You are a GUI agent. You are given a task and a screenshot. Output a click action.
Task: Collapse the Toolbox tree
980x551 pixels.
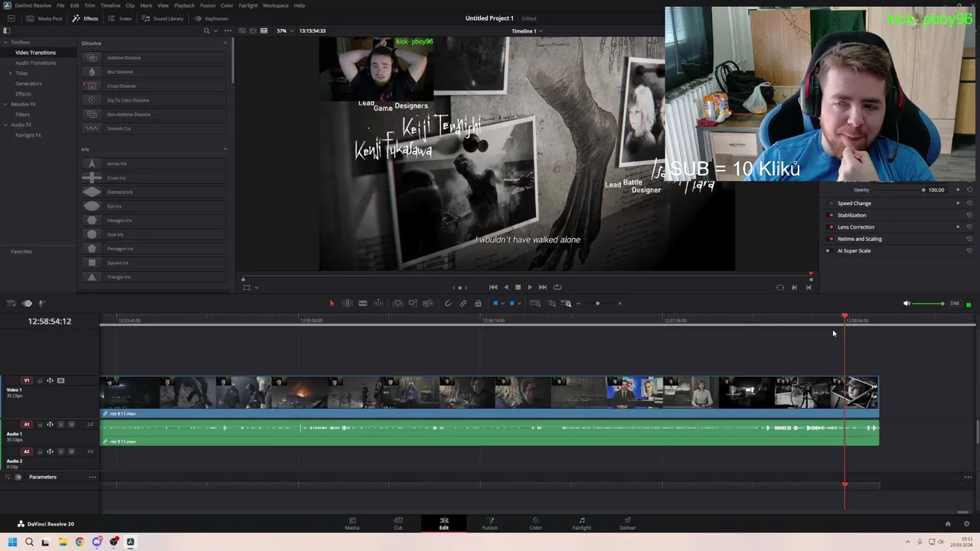pos(6,43)
